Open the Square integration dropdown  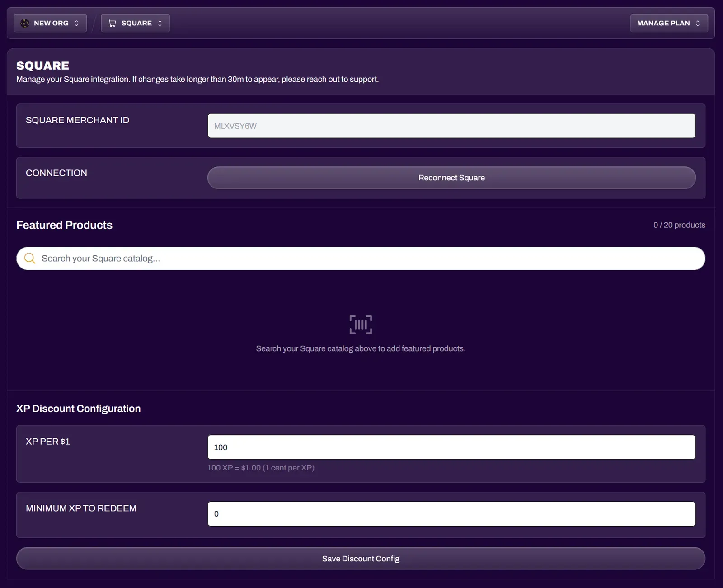pos(136,23)
